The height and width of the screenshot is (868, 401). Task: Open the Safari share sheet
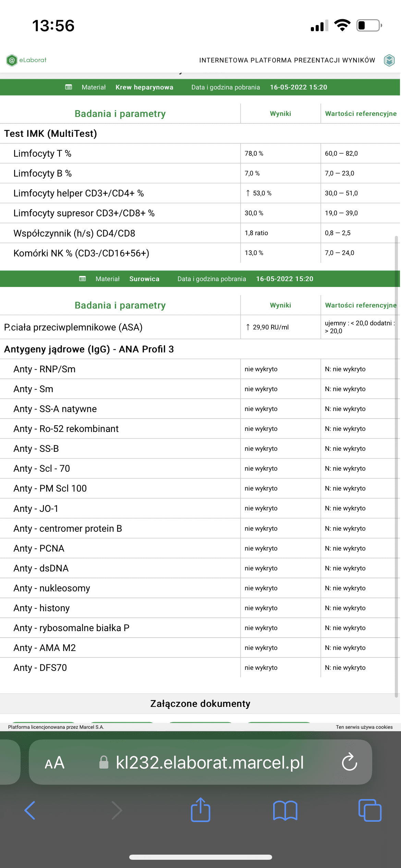(x=200, y=810)
